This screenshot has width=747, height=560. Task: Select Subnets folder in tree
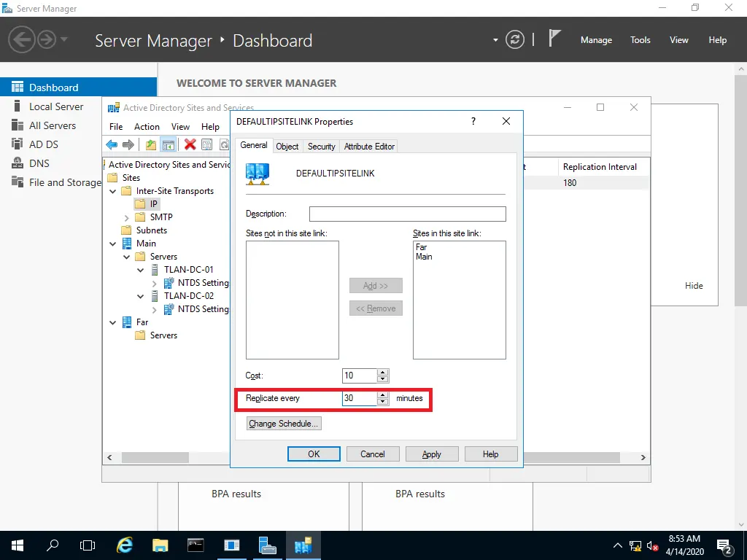[144, 230]
